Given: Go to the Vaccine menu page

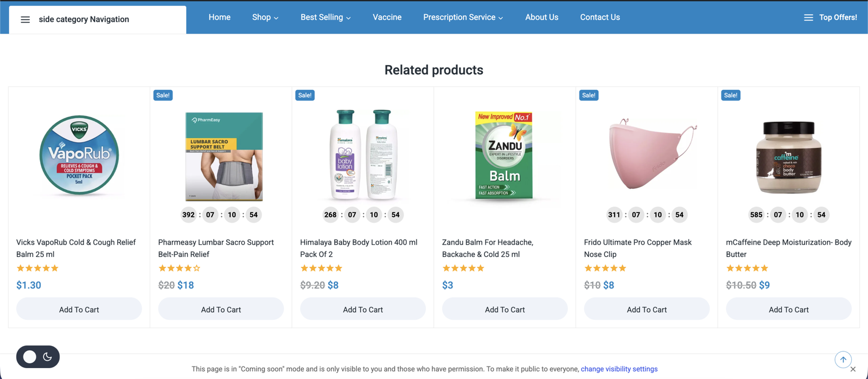Looking at the screenshot, I should (387, 17).
